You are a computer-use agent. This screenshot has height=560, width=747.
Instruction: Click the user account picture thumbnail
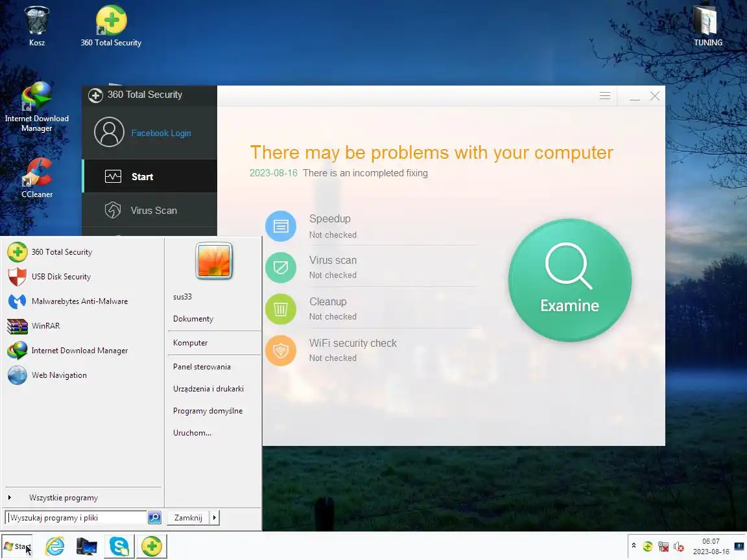214,261
